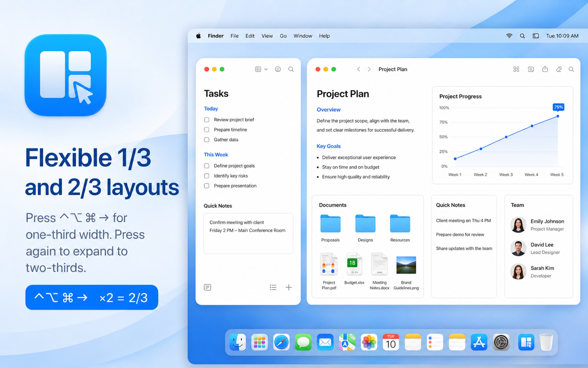This screenshot has height=368, width=588.
Task: Click the Key Goals heading link
Action: coord(328,146)
